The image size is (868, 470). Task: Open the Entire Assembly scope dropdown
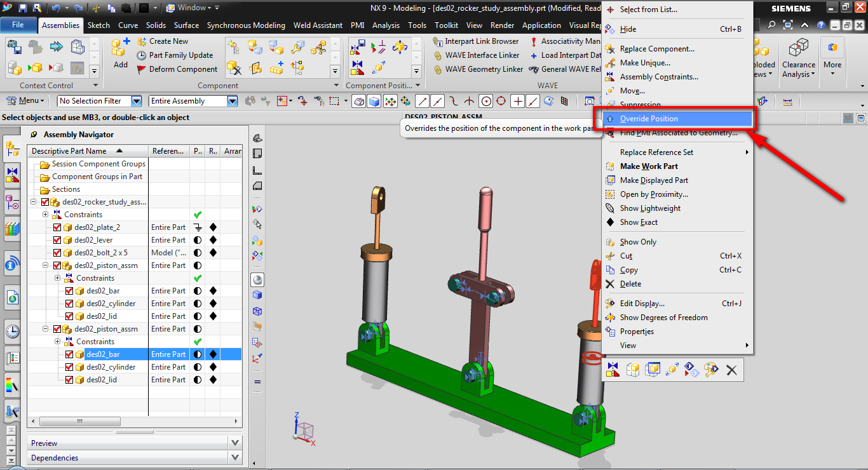(x=233, y=101)
